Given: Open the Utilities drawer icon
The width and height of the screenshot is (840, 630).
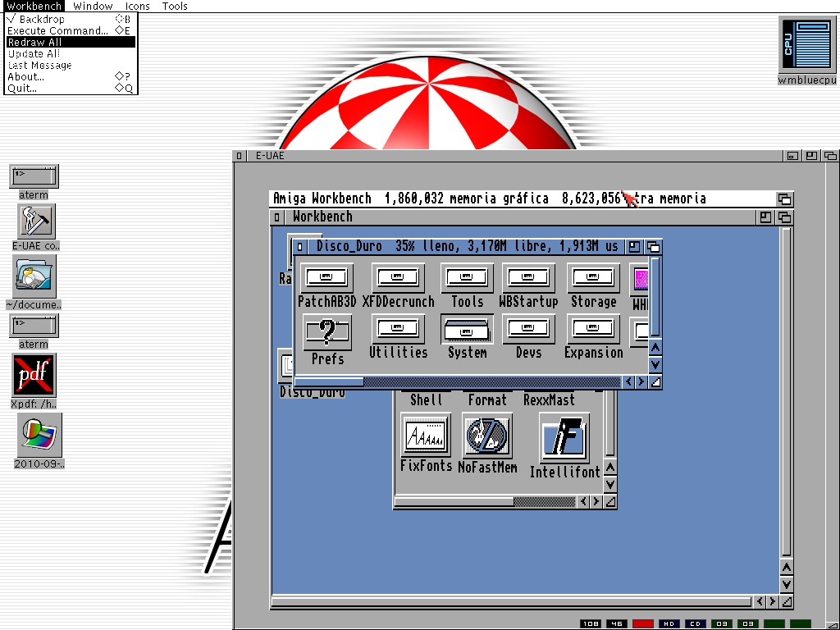Looking at the screenshot, I should point(398,329).
